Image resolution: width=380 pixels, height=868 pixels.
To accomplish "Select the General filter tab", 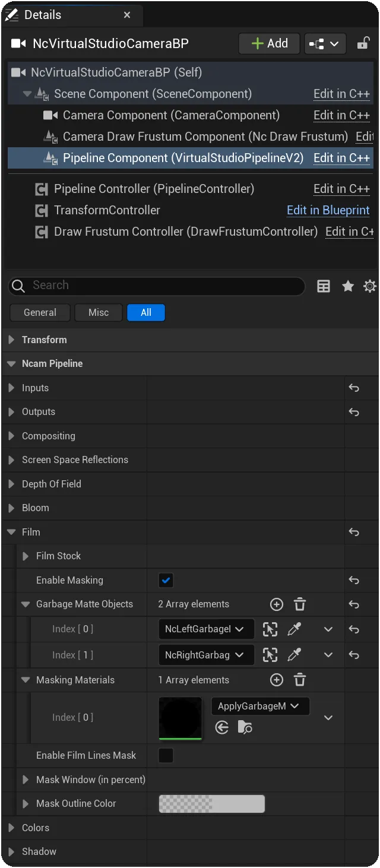I will point(40,312).
